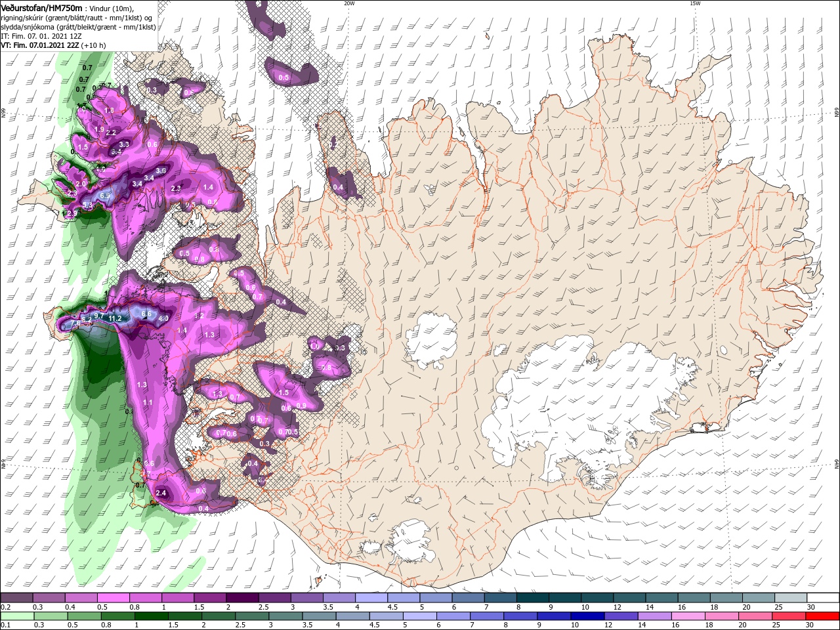Click the 2.9 value at the Westfjords tip

[72, 213]
